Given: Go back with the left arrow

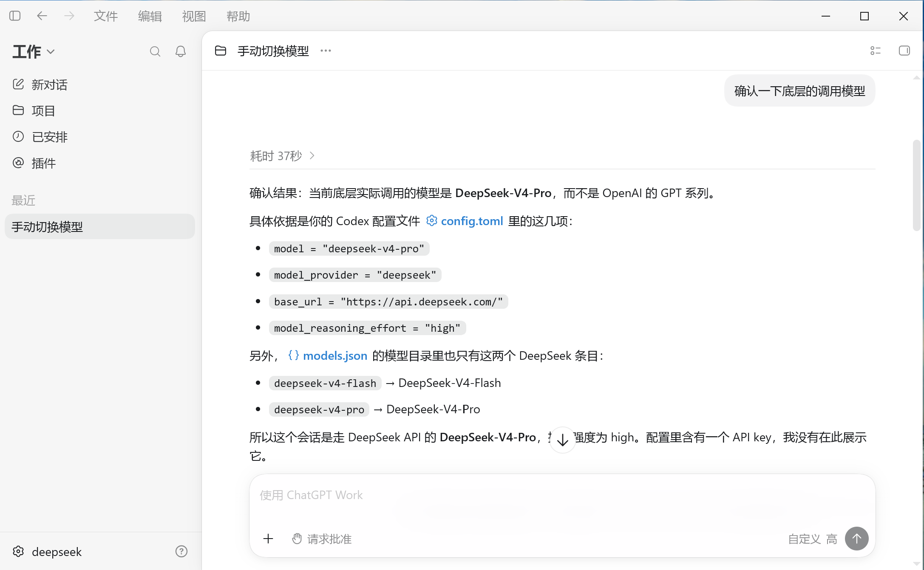Looking at the screenshot, I should point(42,16).
